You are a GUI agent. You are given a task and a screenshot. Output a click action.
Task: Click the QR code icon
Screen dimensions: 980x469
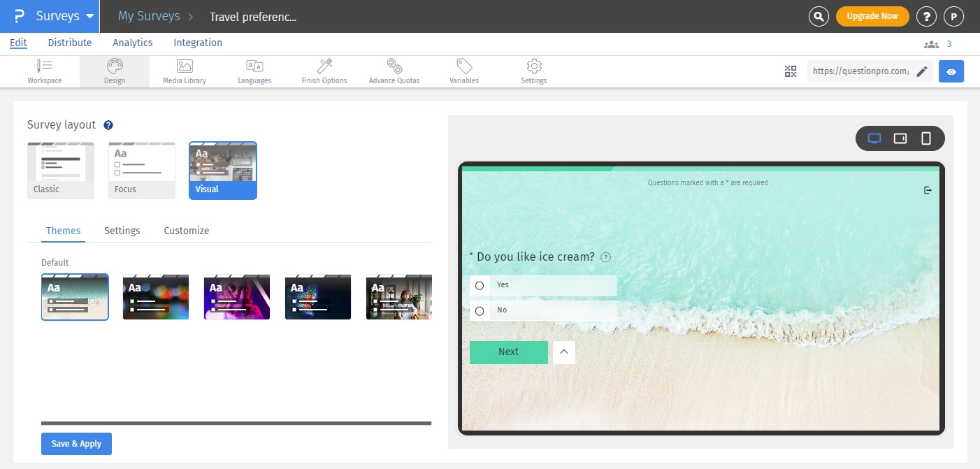coord(791,71)
